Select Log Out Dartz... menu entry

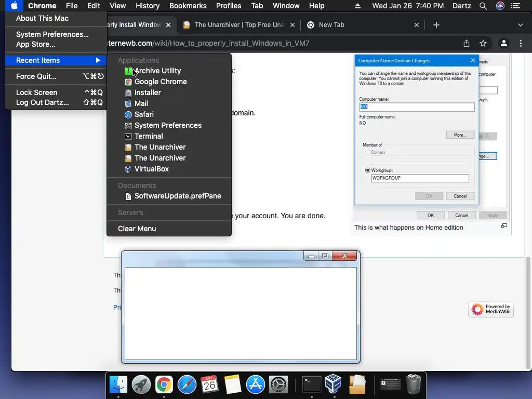click(56, 102)
